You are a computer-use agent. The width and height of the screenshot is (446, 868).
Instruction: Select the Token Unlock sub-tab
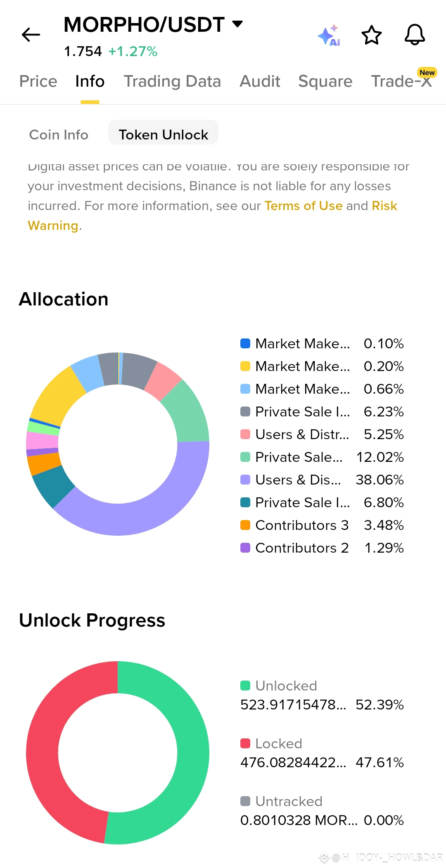(163, 135)
